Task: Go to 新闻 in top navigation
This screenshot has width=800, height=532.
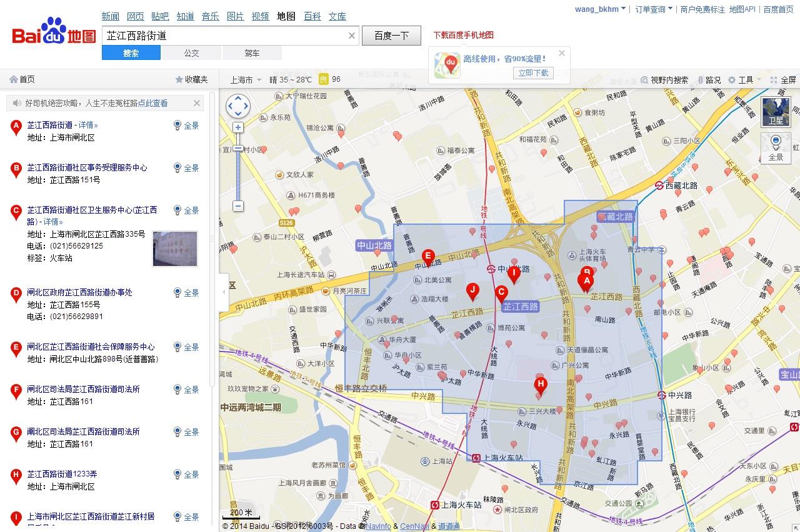Action: point(111,16)
